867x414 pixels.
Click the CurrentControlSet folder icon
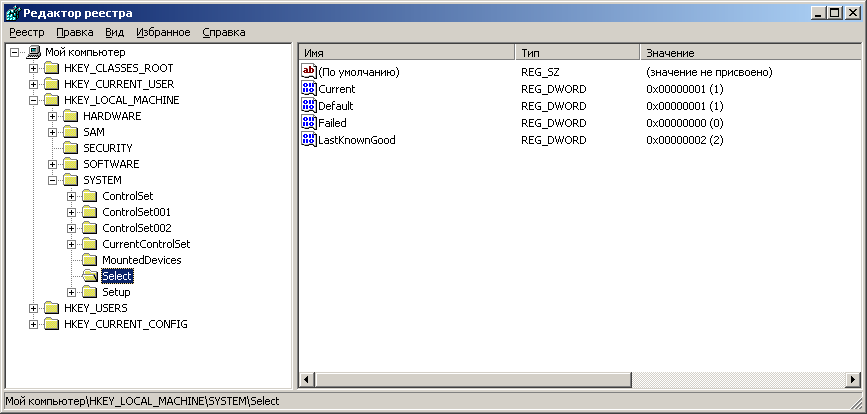pos(90,244)
